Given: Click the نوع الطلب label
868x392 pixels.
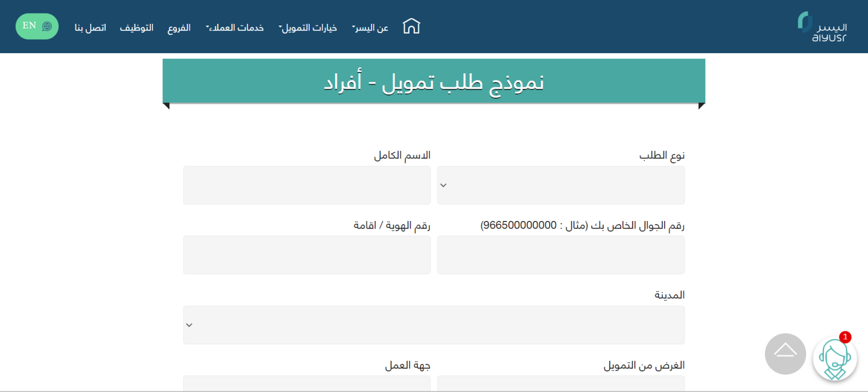Looking at the screenshot, I should [x=662, y=156].
